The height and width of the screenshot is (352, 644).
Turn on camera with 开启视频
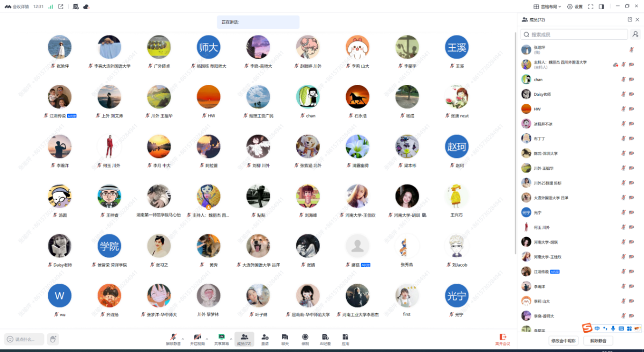(197, 339)
